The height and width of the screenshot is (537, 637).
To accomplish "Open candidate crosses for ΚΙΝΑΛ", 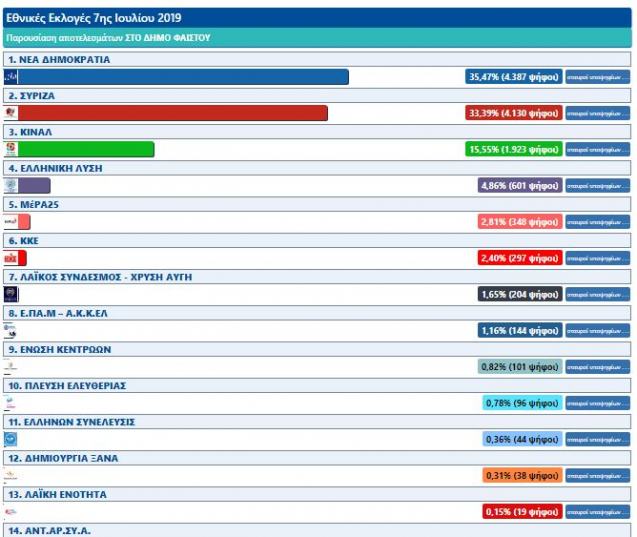I will [x=598, y=149].
